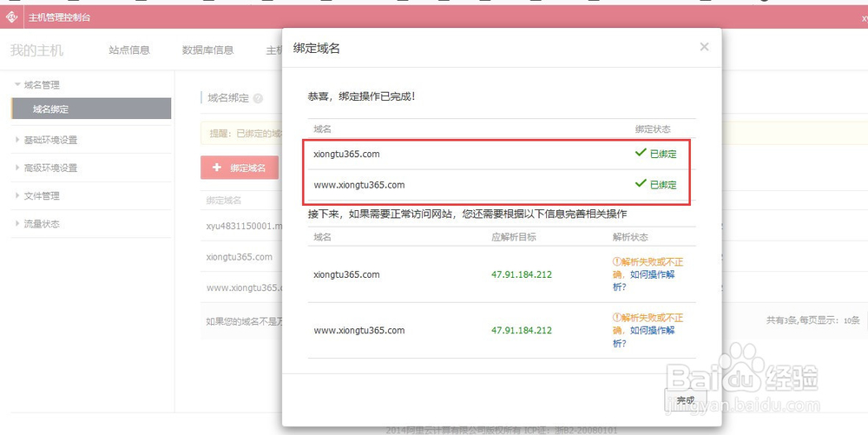Click 解析失败或不正确 warning for xiongtu365.com
The width and height of the screenshot is (868, 435).
click(x=648, y=261)
